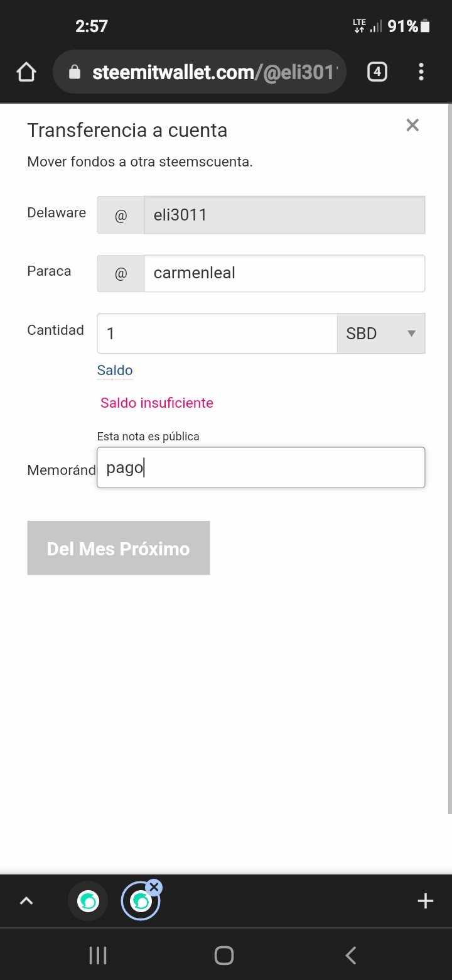Add a new tab with the plus icon

click(x=425, y=901)
